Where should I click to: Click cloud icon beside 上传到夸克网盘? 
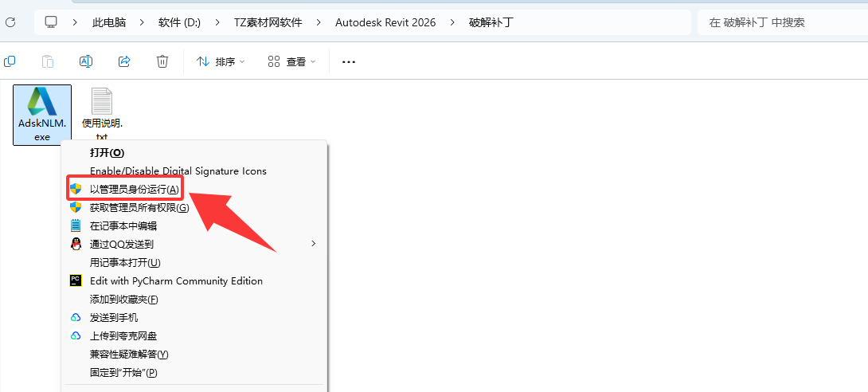(76, 336)
